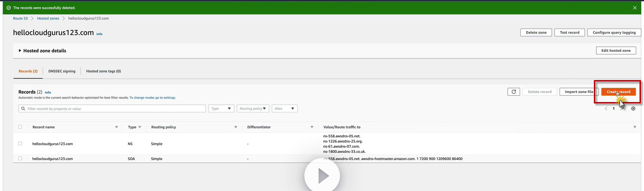
Task: Click the search magnifier icon in filter box
Action: point(23,109)
